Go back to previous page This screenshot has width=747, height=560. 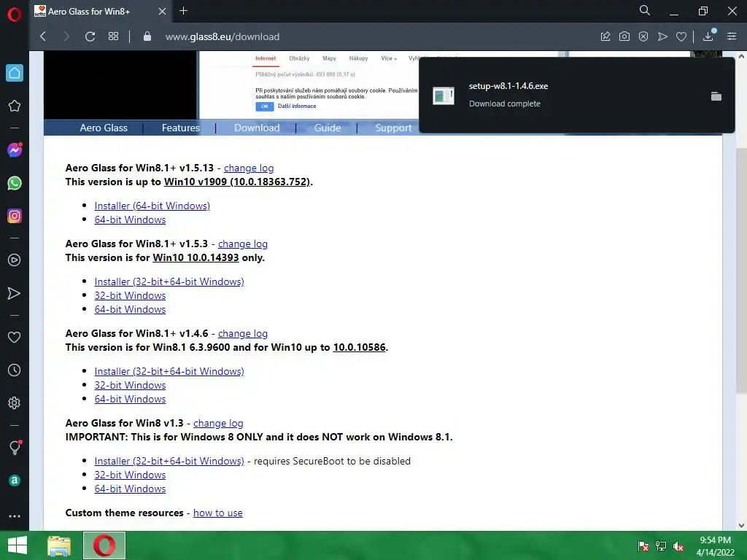[43, 36]
